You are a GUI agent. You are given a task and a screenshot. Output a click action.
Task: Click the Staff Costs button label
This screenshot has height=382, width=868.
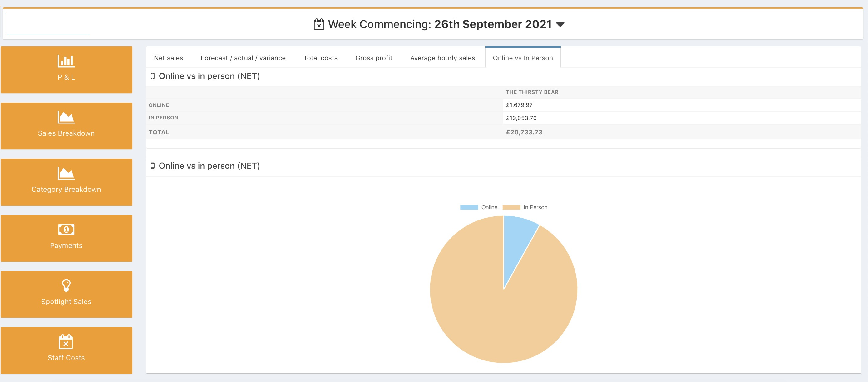(x=66, y=357)
